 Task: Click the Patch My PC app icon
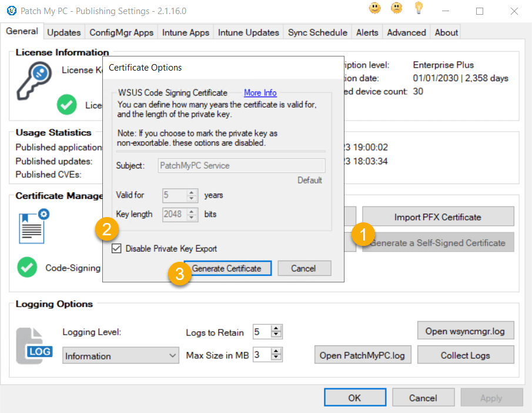tap(12, 11)
